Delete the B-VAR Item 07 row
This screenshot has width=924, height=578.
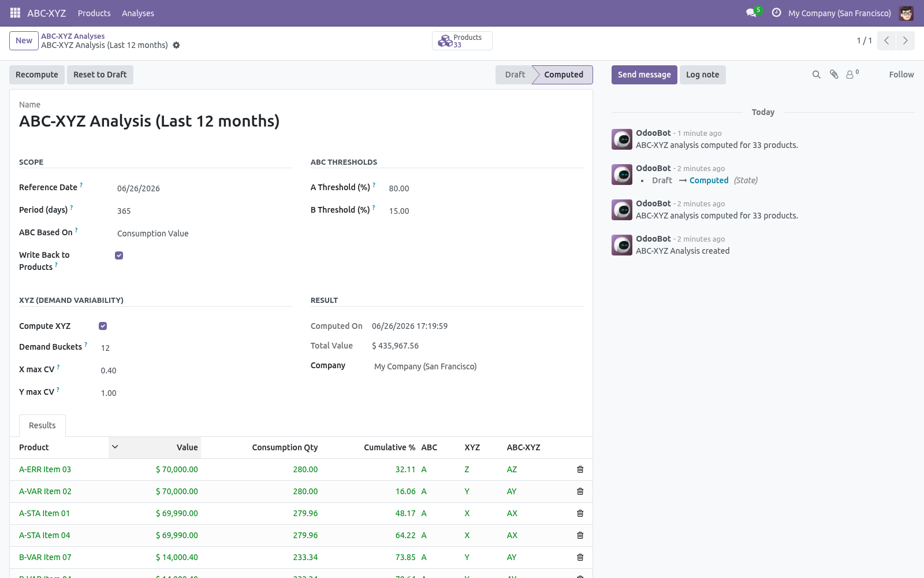(580, 557)
